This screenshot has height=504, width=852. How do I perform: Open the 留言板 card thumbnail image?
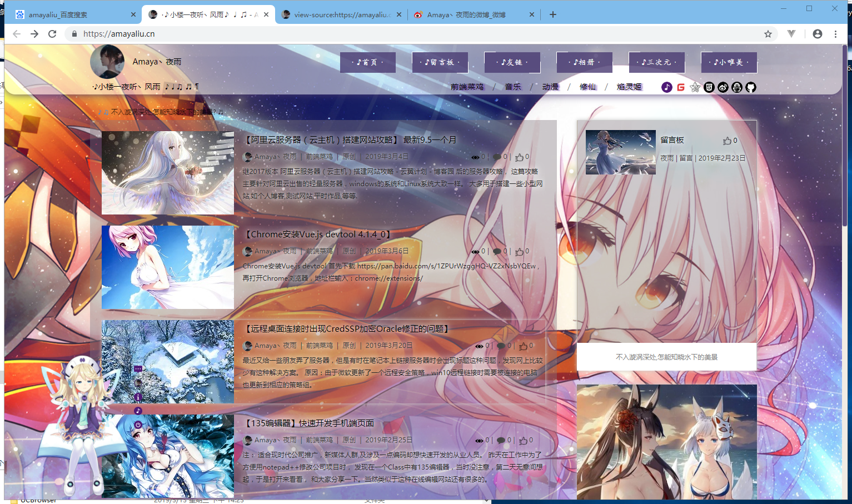(621, 152)
